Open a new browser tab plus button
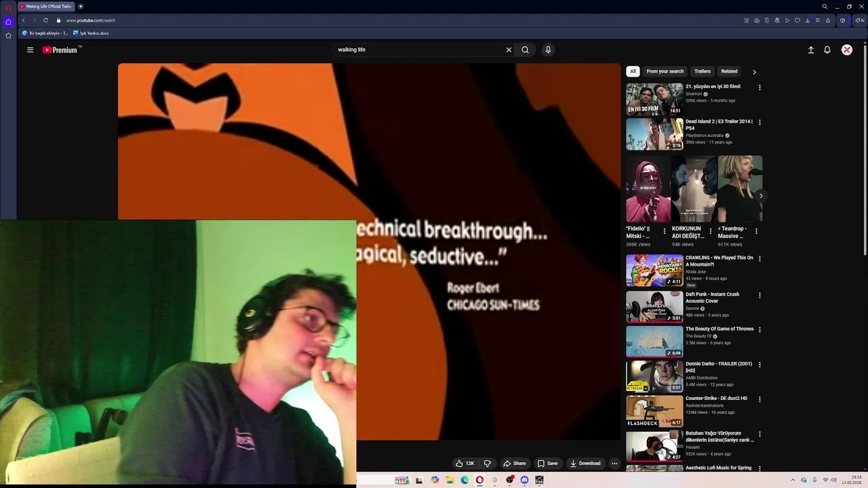The width and height of the screenshot is (868, 488). click(81, 6)
